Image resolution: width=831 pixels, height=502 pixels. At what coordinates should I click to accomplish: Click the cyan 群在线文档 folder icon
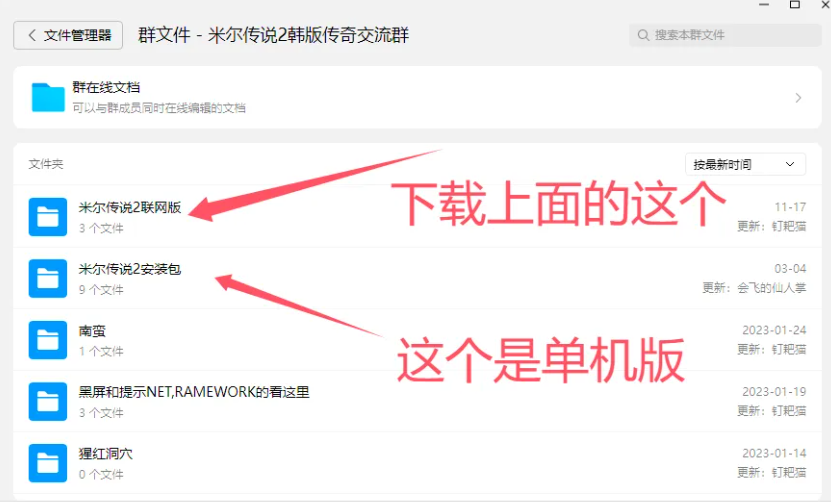point(48,98)
